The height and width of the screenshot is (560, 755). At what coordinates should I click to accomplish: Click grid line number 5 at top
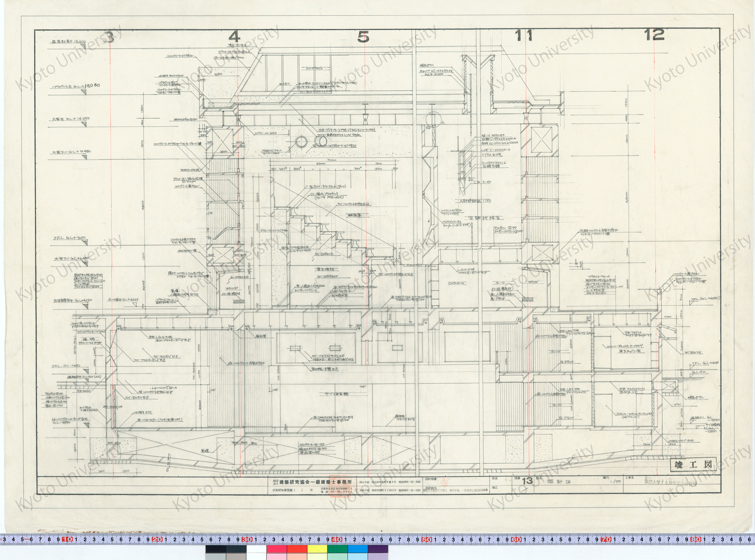click(x=363, y=37)
